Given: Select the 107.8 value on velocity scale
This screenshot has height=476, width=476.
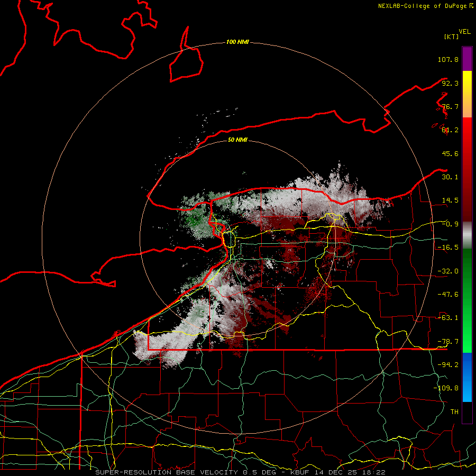Looking at the screenshot, I should pyautogui.click(x=448, y=59).
